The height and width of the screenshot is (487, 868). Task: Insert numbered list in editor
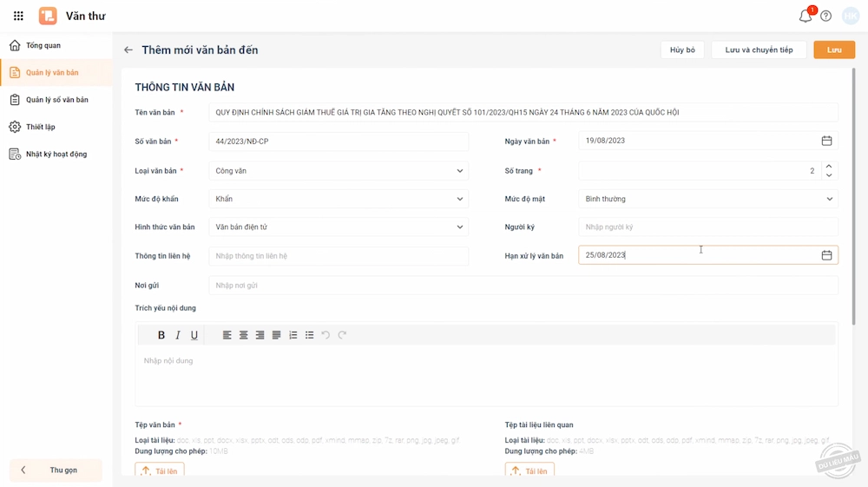(293, 335)
